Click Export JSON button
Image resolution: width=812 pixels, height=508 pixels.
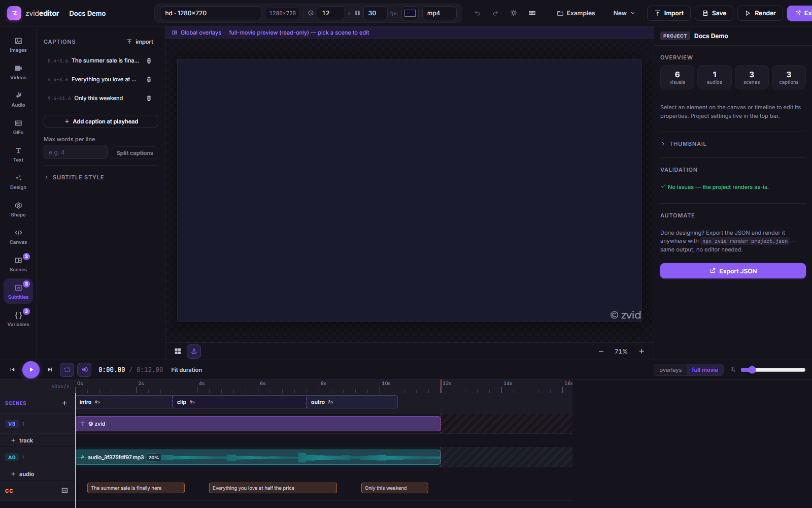(733, 271)
